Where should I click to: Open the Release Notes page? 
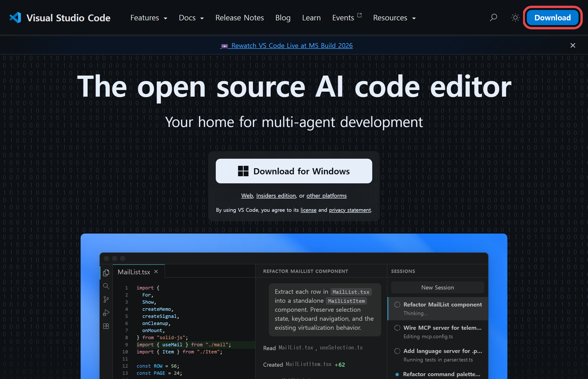(x=239, y=18)
